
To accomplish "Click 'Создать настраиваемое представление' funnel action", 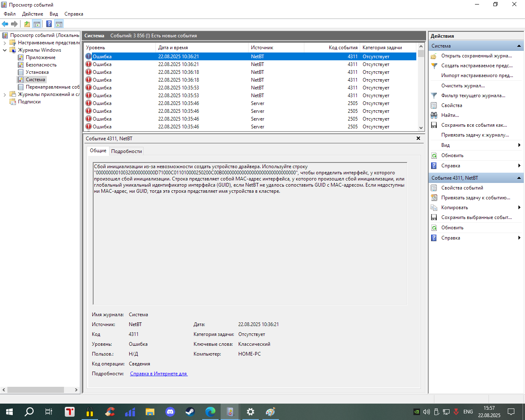I will (477, 66).
